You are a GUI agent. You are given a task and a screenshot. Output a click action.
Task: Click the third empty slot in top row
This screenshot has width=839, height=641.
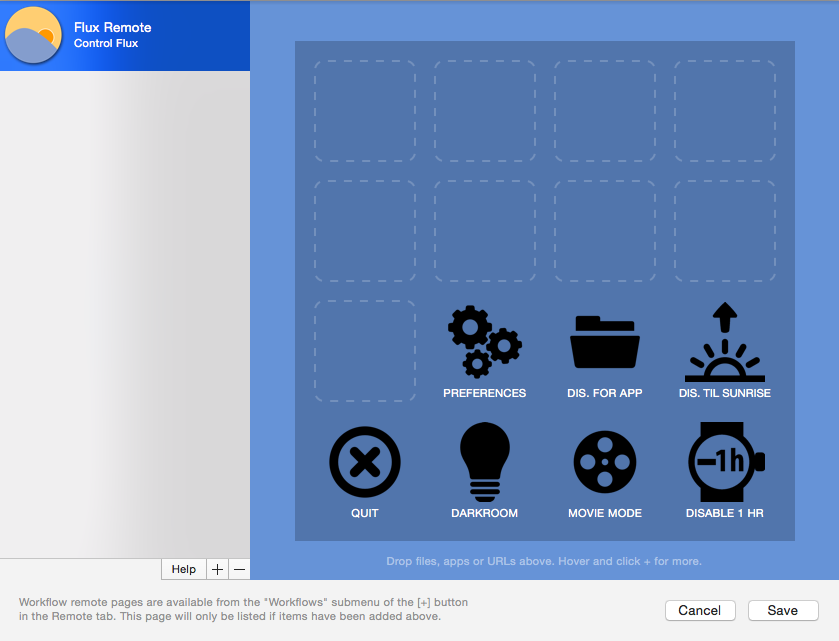coord(605,111)
